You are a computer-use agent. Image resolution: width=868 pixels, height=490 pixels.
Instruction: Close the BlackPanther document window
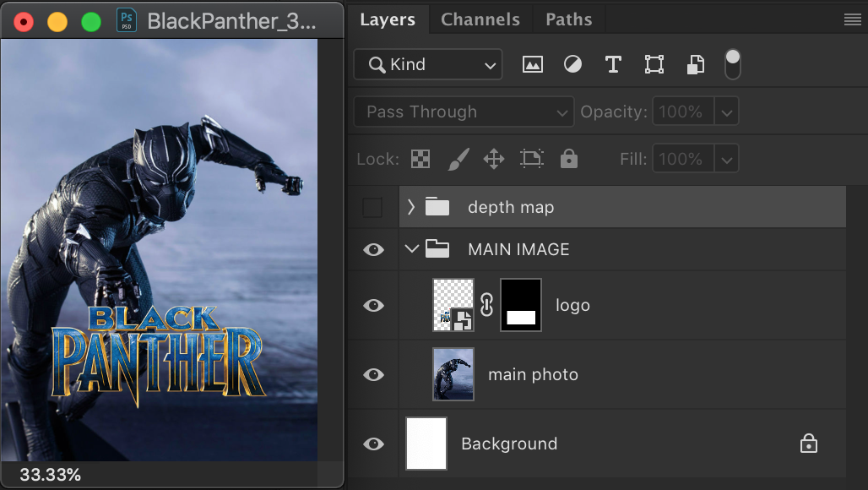[x=24, y=22]
